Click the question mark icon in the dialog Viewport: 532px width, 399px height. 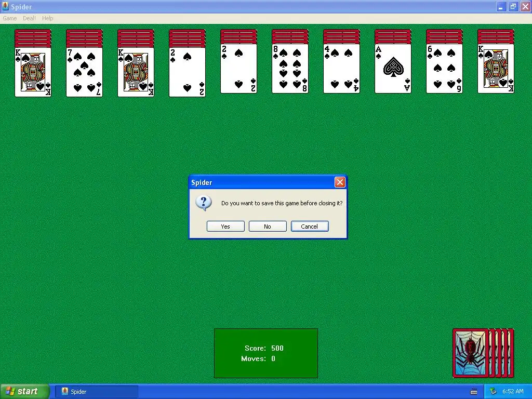pyautogui.click(x=204, y=203)
